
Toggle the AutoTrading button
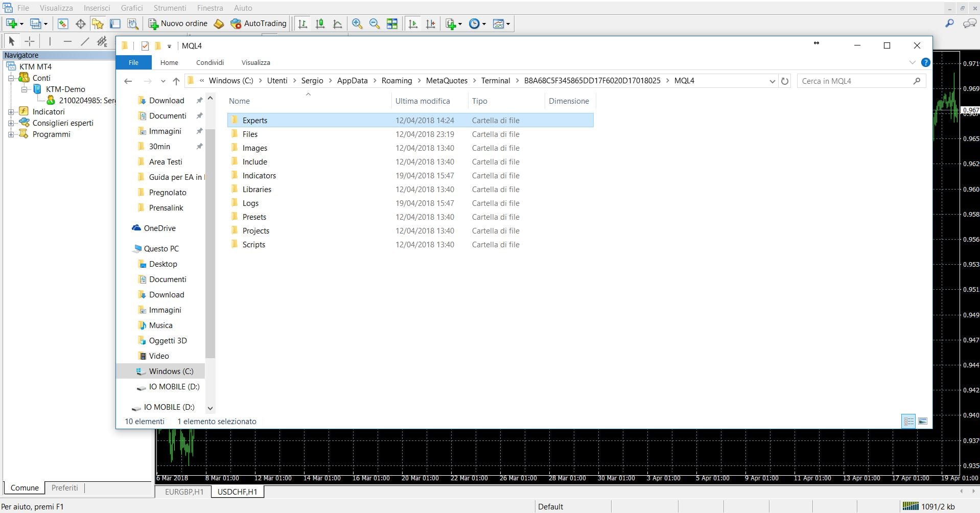[259, 24]
